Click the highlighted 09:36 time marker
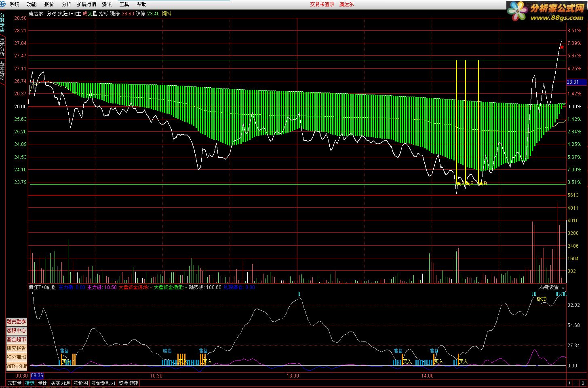 (x=37, y=376)
